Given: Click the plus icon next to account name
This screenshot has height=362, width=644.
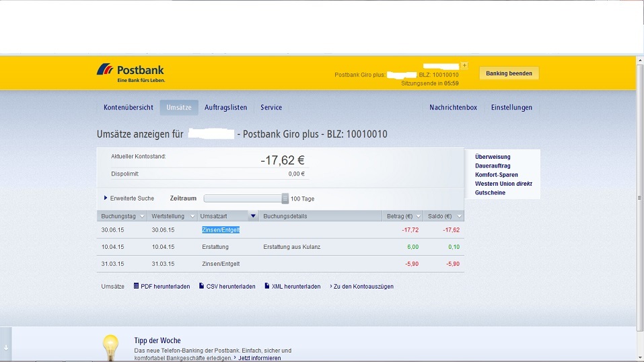Looking at the screenshot, I should 464,65.
